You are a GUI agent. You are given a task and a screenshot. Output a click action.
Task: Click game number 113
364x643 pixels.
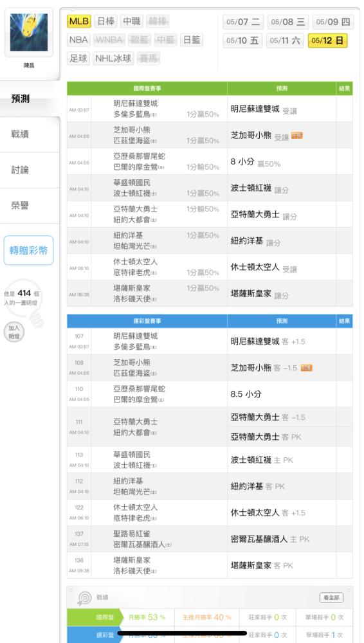79,455
